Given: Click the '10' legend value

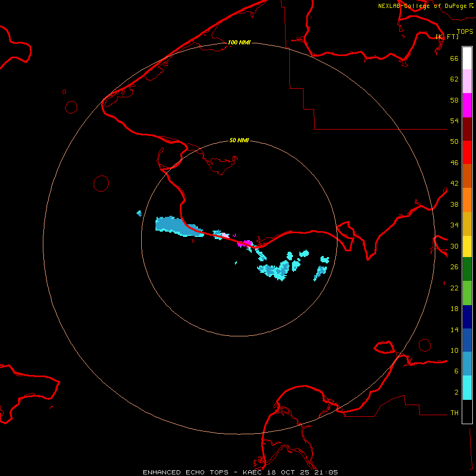Looking at the screenshot, I should pos(454,350).
